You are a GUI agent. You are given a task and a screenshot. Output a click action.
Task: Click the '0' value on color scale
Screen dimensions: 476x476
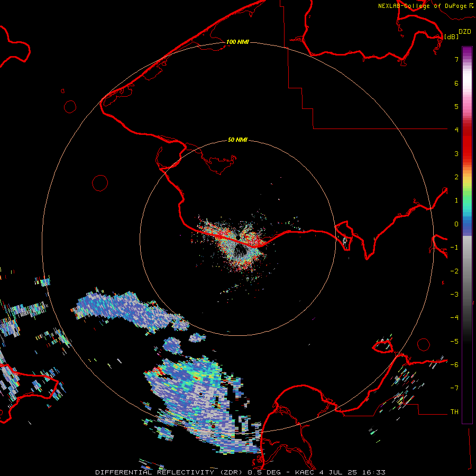point(456,224)
